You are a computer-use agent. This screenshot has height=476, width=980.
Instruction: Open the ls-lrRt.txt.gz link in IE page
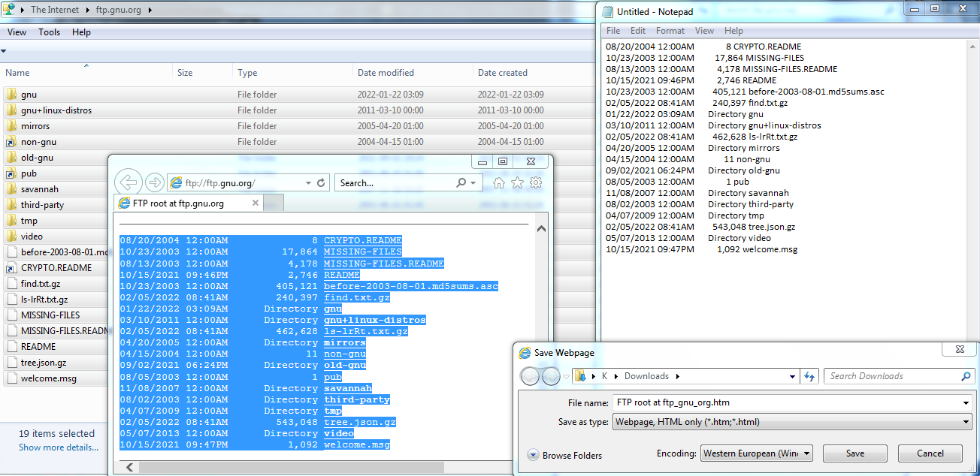click(366, 331)
